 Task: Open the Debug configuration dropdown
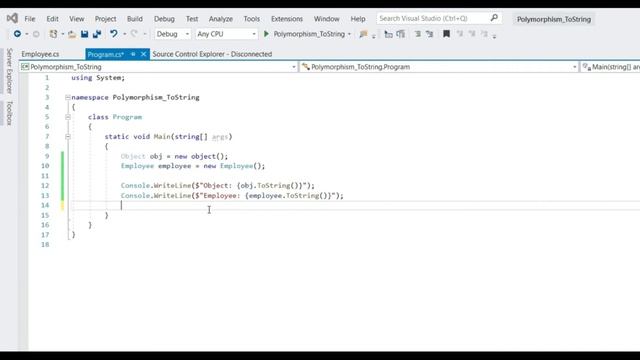[172, 34]
